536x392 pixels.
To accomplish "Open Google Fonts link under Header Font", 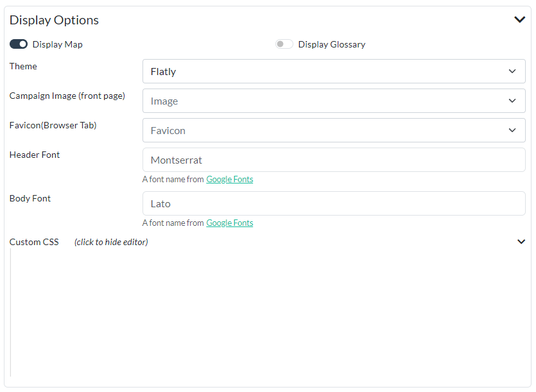I will (229, 180).
